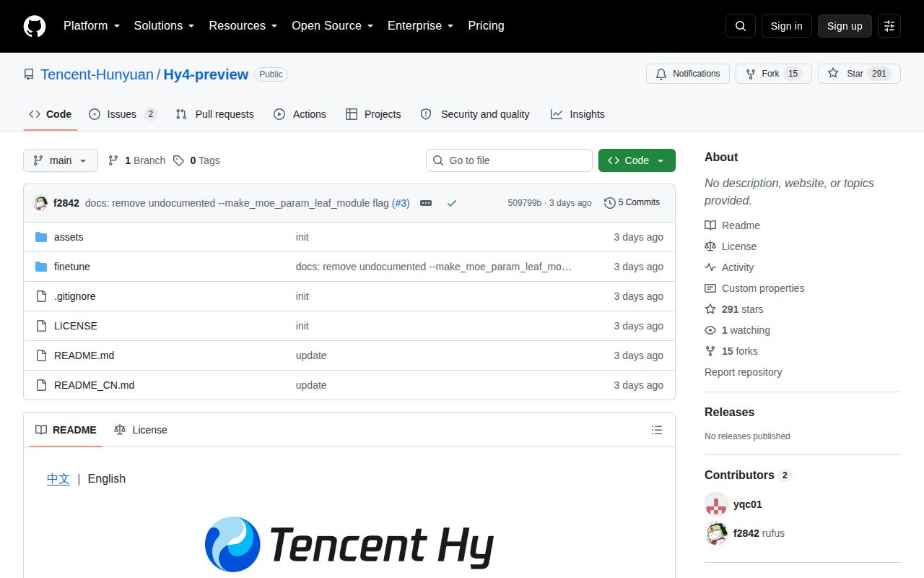
Task: Click the .gitignore file icon
Action: click(x=41, y=296)
